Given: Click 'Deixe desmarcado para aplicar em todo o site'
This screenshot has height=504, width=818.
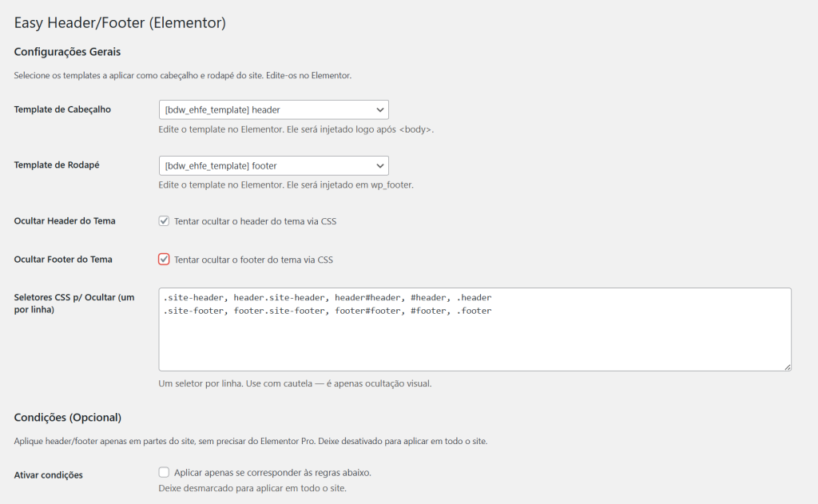Looking at the screenshot, I should coord(252,488).
